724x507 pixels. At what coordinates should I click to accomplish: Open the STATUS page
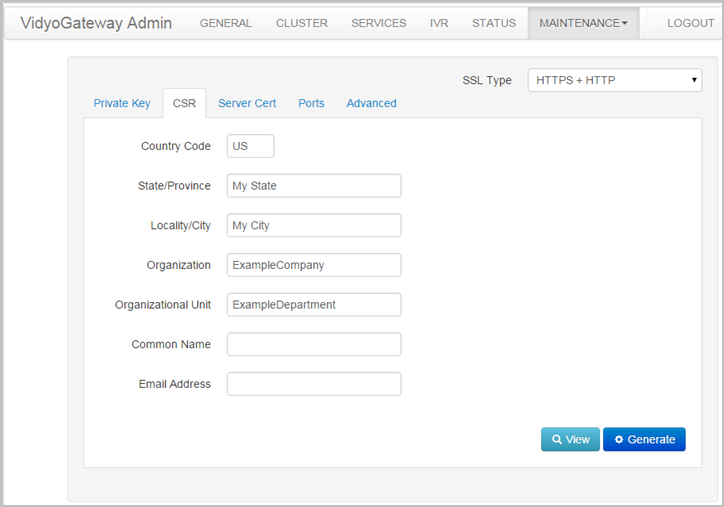494,23
